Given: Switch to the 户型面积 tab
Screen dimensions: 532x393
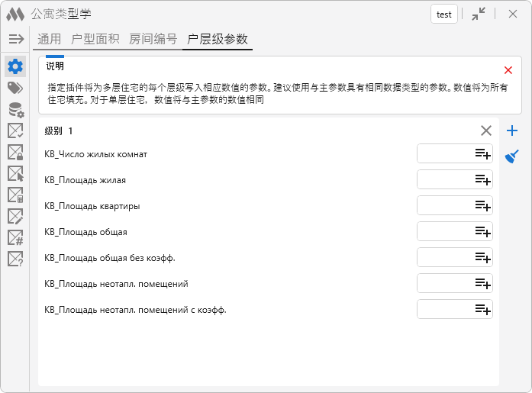Looking at the screenshot, I should 95,39.
